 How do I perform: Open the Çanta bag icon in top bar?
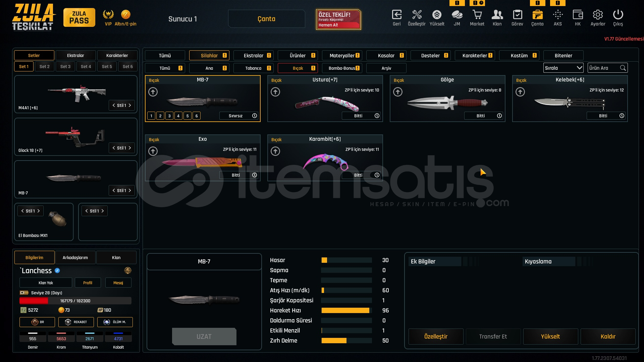537,15
